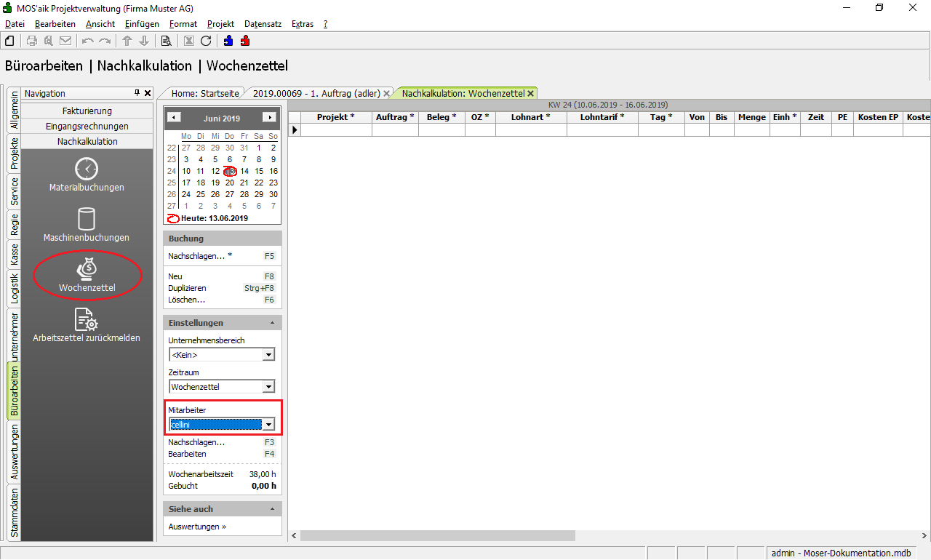Go to previous month in calendar
This screenshot has width=931, height=560.
coord(174,117)
